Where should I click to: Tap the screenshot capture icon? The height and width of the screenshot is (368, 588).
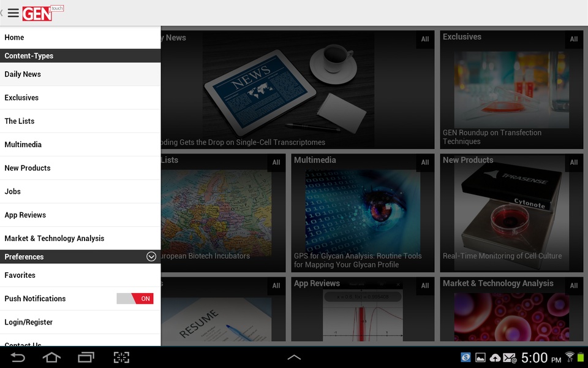(x=121, y=357)
